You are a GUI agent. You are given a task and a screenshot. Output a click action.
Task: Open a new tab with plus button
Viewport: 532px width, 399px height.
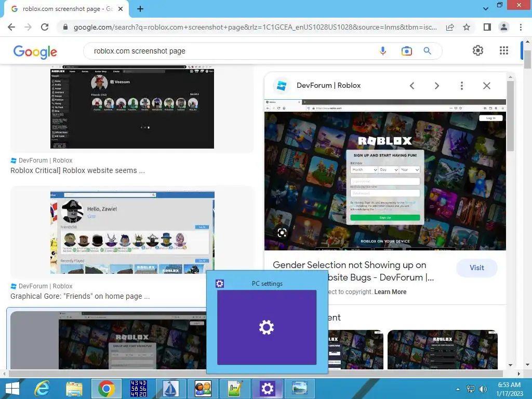(140, 9)
